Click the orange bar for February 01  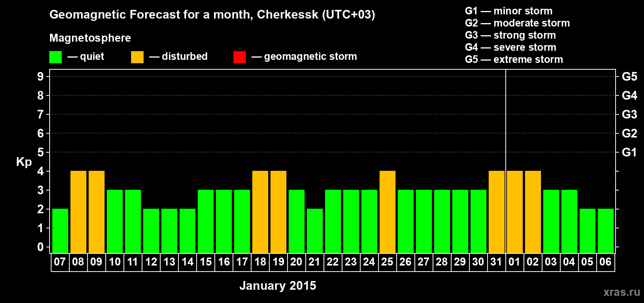click(515, 212)
